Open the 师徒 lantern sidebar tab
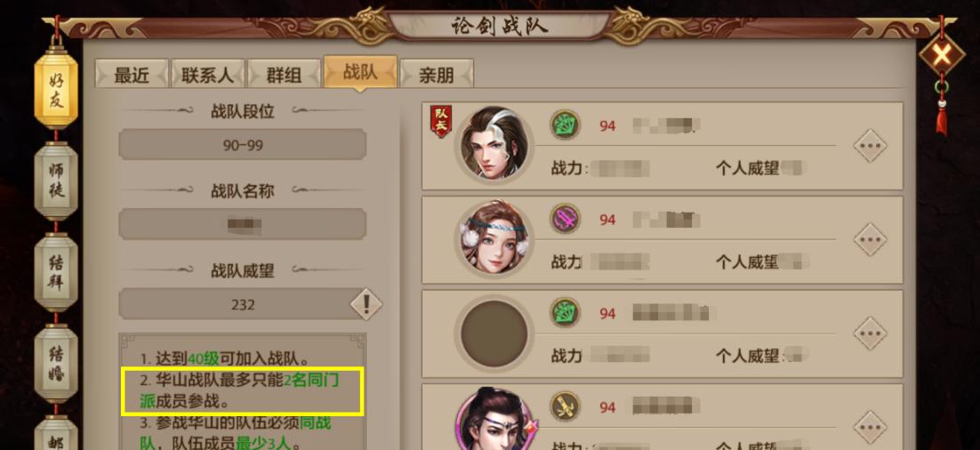This screenshot has height=450, width=980. tap(56, 180)
